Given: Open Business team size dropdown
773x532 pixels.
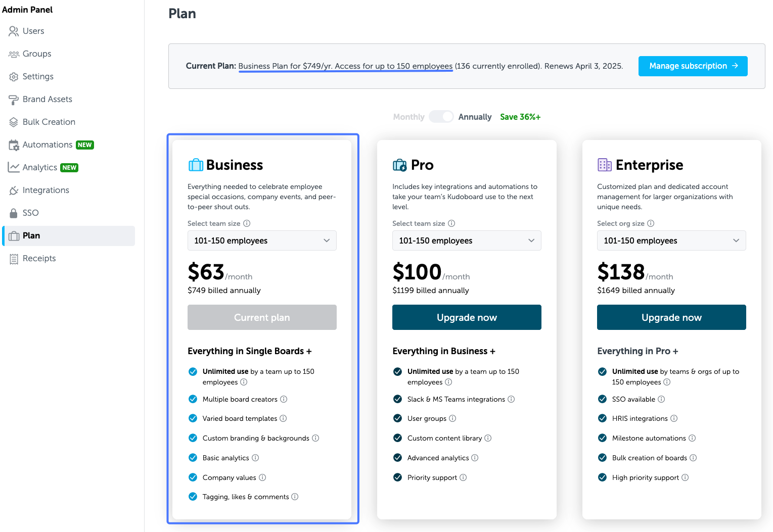Looking at the screenshot, I should point(262,240).
